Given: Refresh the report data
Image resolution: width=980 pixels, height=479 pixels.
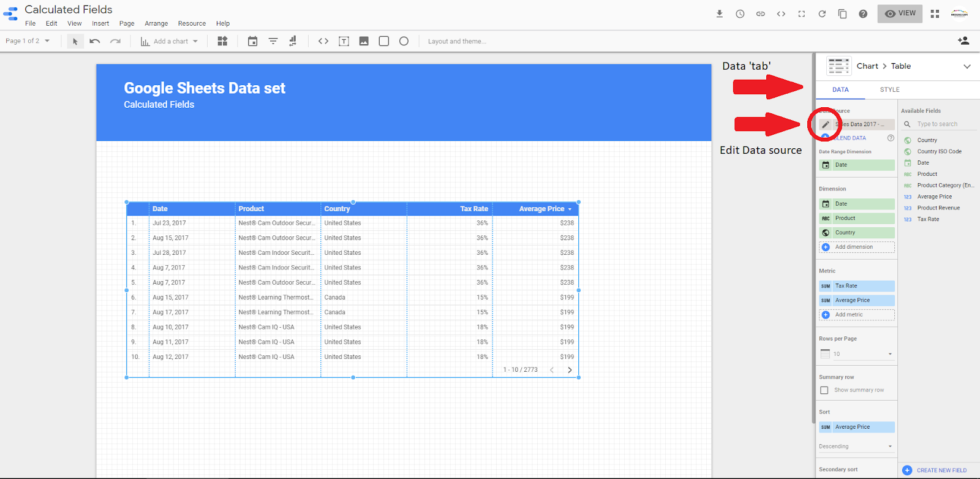Looking at the screenshot, I should click(822, 13).
